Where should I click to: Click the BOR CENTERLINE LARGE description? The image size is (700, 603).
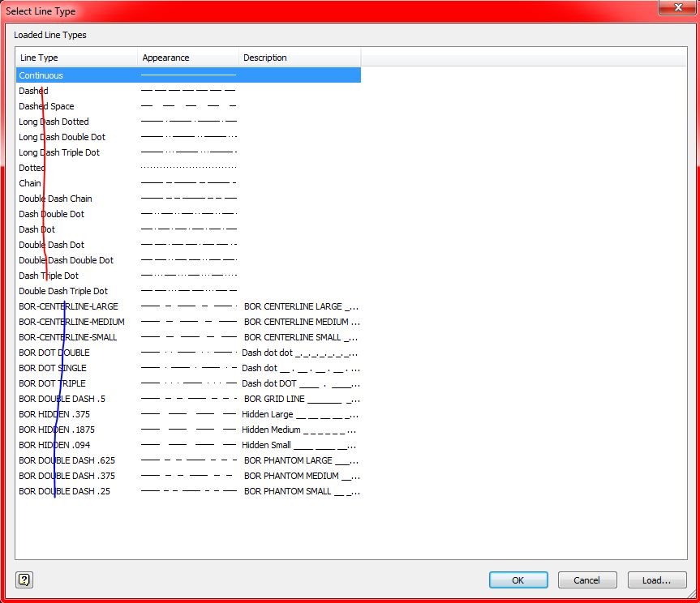301,306
